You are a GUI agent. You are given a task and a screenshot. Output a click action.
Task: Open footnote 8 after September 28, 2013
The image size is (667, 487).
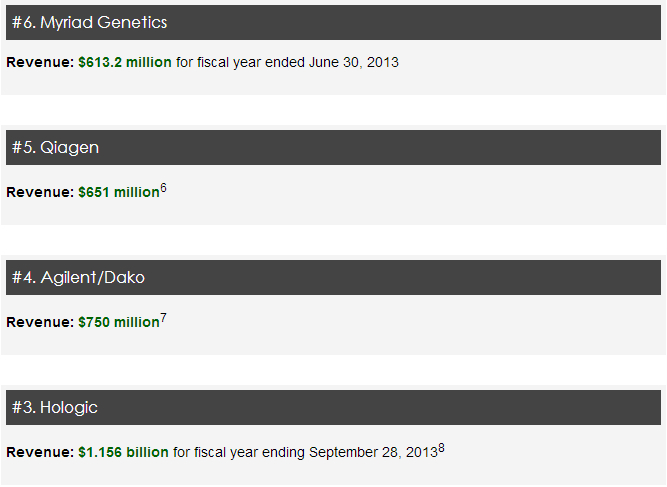(x=442, y=448)
